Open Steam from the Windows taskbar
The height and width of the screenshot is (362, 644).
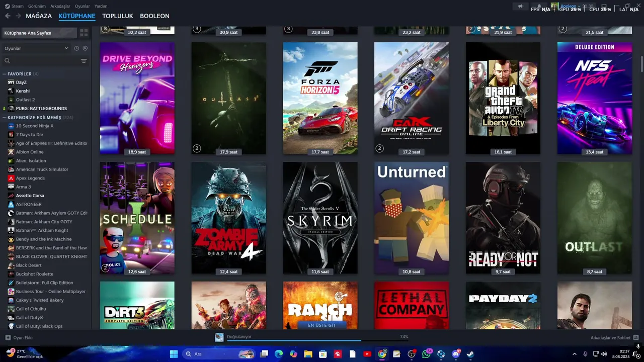[470, 354]
